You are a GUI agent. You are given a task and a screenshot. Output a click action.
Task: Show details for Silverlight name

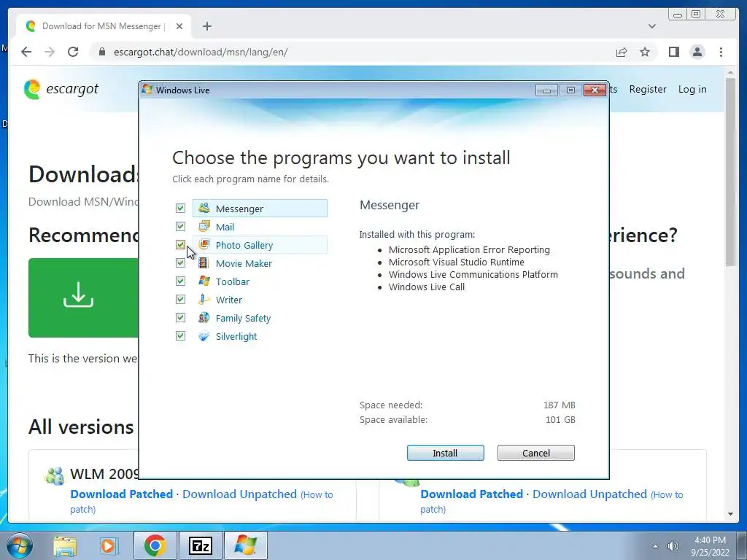pyautogui.click(x=236, y=336)
